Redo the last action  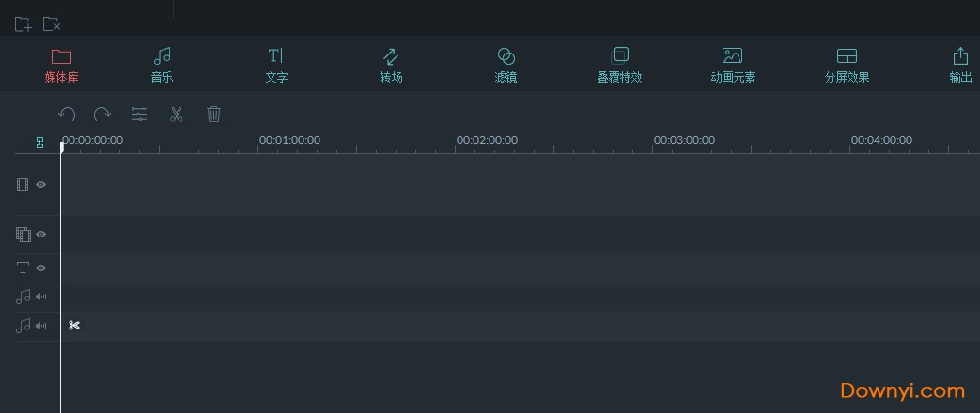click(102, 114)
